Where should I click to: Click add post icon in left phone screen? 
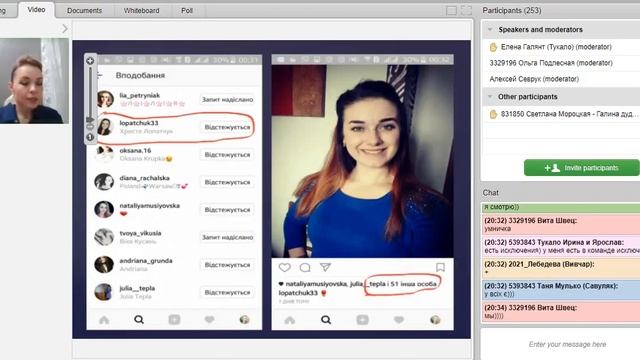(x=174, y=320)
